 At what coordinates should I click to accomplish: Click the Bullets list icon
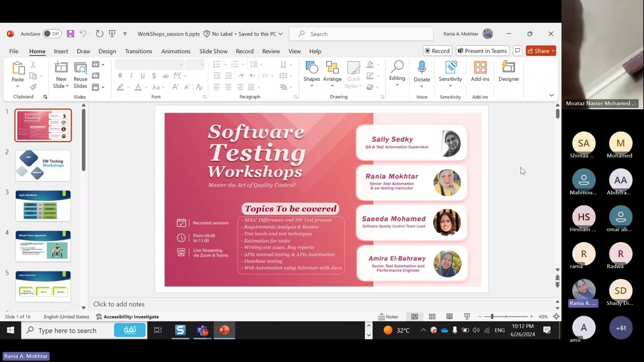217,64
